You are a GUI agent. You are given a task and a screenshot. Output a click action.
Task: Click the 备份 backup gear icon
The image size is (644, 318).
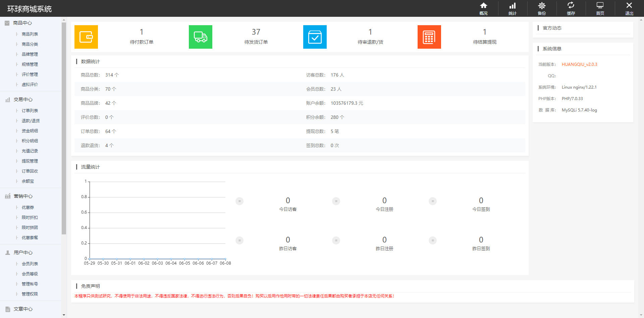pos(542,8)
